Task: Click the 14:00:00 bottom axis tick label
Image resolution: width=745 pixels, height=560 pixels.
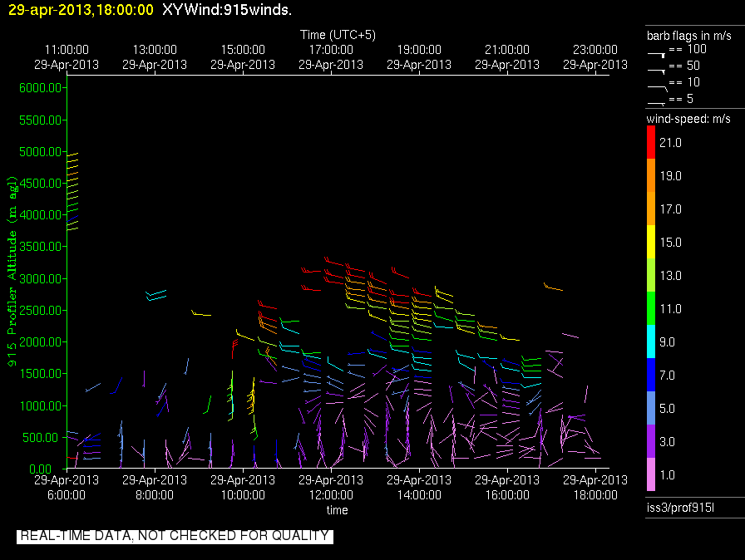Action: point(419,495)
